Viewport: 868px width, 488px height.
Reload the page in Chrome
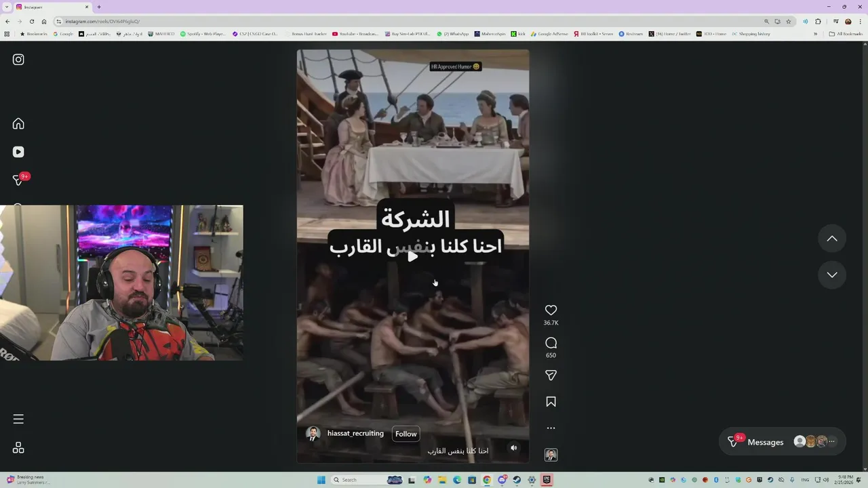pyautogui.click(x=31, y=21)
